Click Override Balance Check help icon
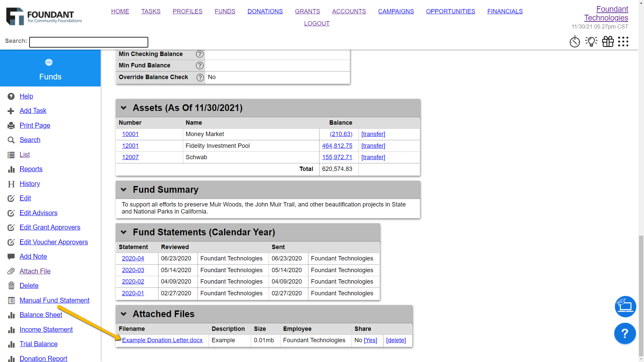644x362 pixels. [200, 77]
